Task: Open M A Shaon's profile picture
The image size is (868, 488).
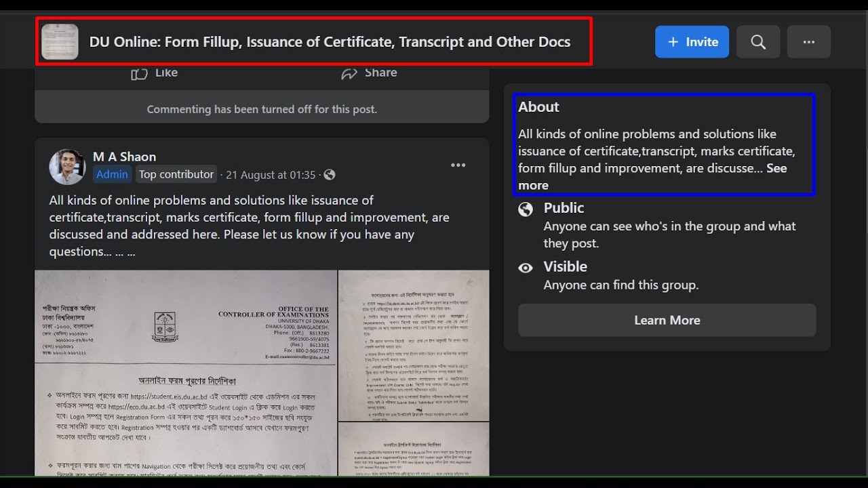Action: click(x=67, y=167)
